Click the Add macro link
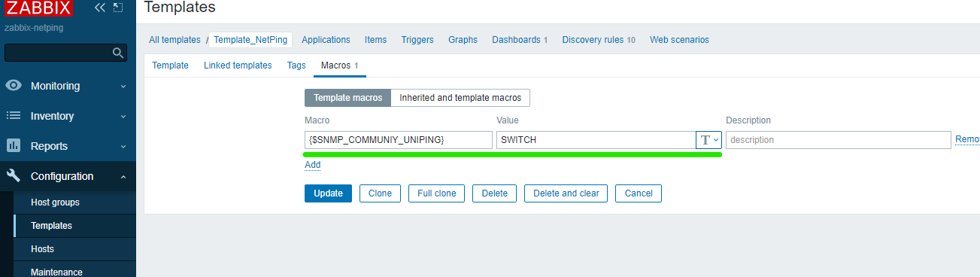The height and width of the screenshot is (277, 980). click(313, 165)
